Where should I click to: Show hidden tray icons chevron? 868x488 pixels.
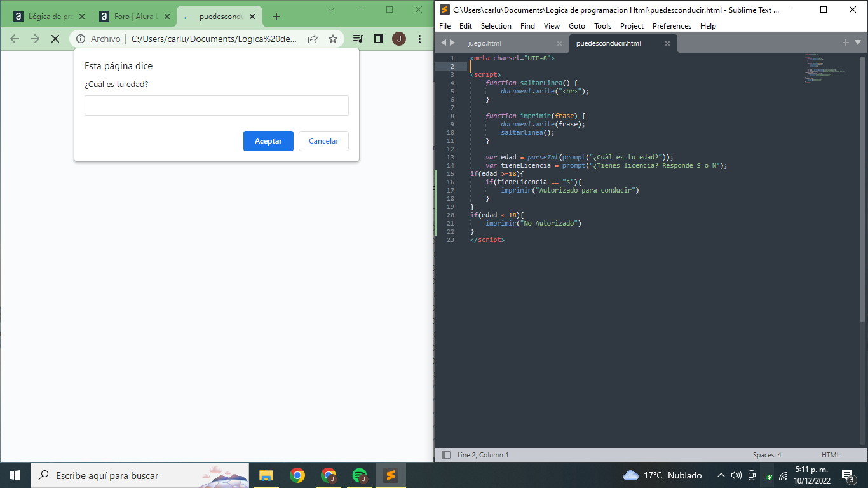coord(721,475)
